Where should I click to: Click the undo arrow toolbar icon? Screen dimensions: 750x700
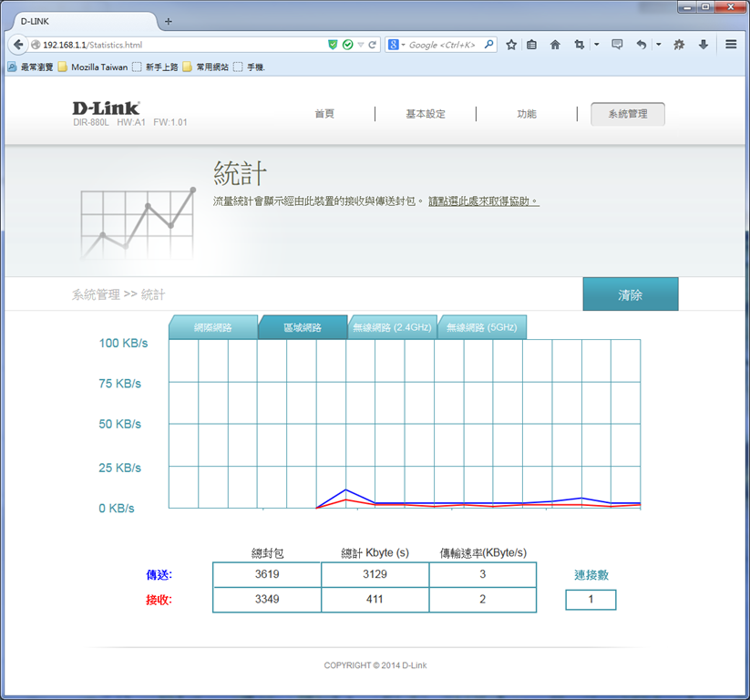coord(642,45)
